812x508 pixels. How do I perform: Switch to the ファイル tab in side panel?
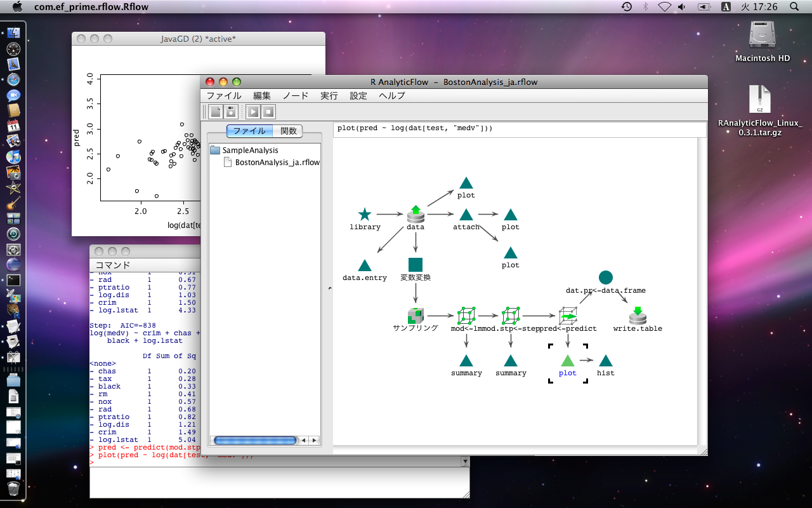click(249, 131)
